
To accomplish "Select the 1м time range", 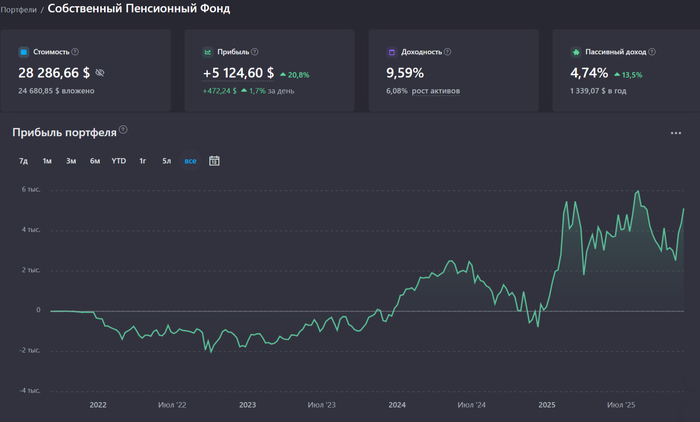I will pyautogui.click(x=47, y=161).
